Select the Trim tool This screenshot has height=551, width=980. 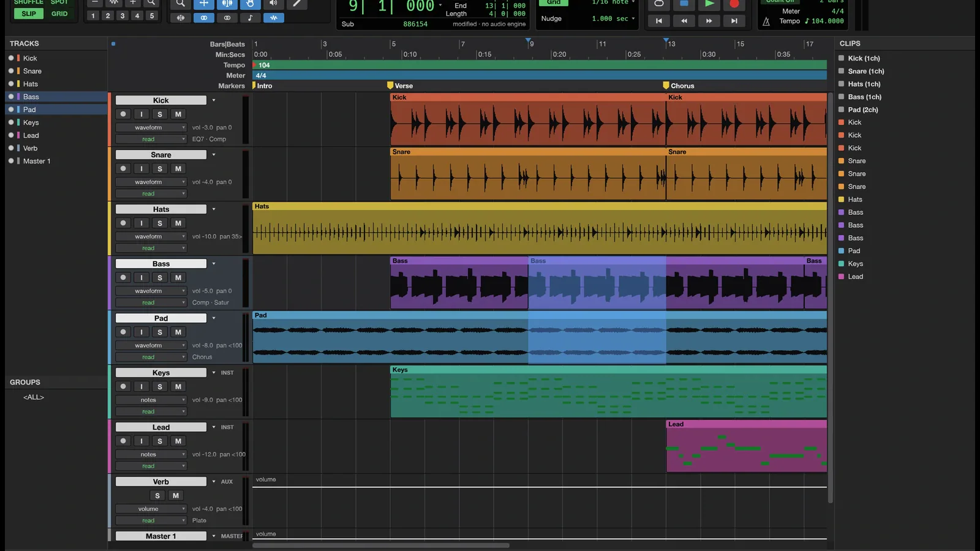(204, 3)
